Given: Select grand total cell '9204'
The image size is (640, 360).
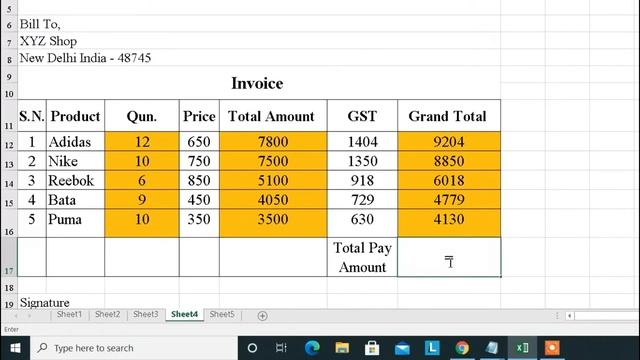Looking at the screenshot, I should click(x=449, y=142).
